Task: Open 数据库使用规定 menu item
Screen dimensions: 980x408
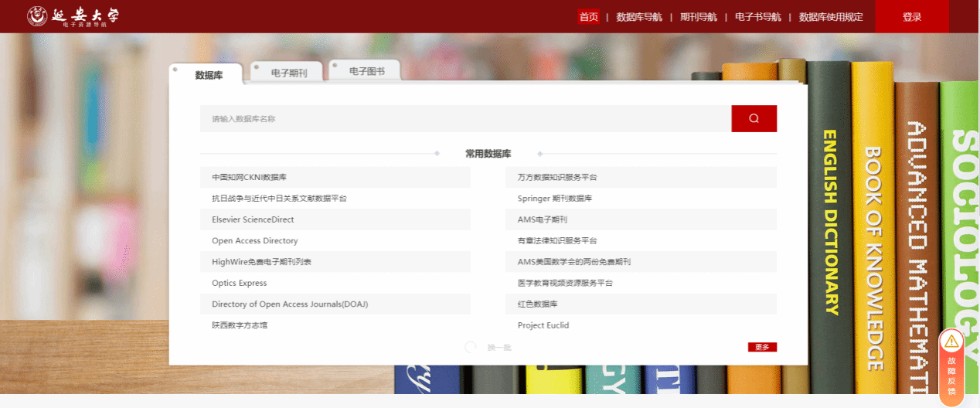Action: pyautogui.click(x=831, y=17)
